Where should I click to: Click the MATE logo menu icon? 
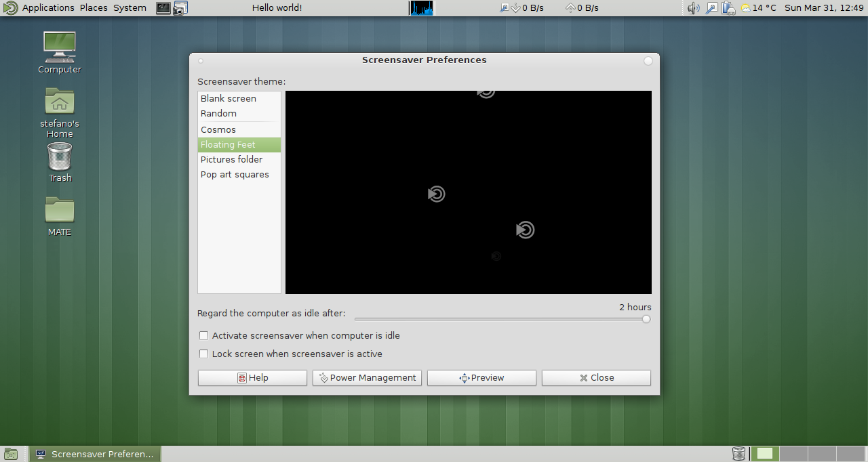[10, 8]
